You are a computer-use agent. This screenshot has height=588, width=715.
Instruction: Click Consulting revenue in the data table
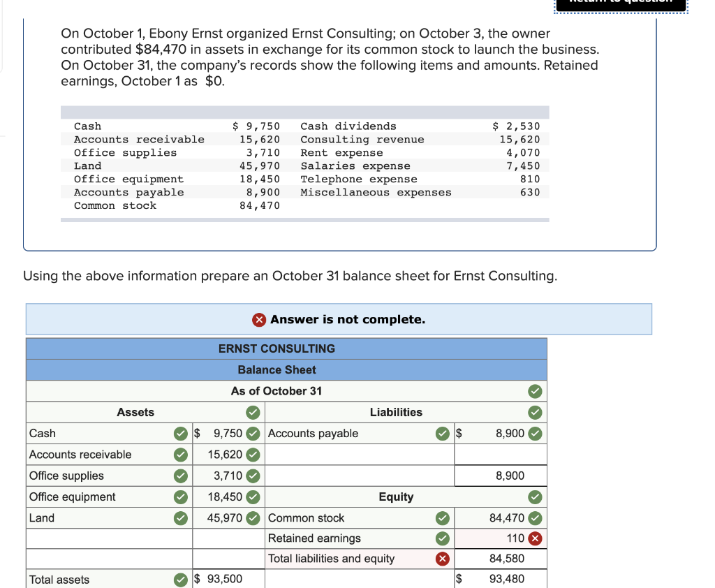point(362,140)
